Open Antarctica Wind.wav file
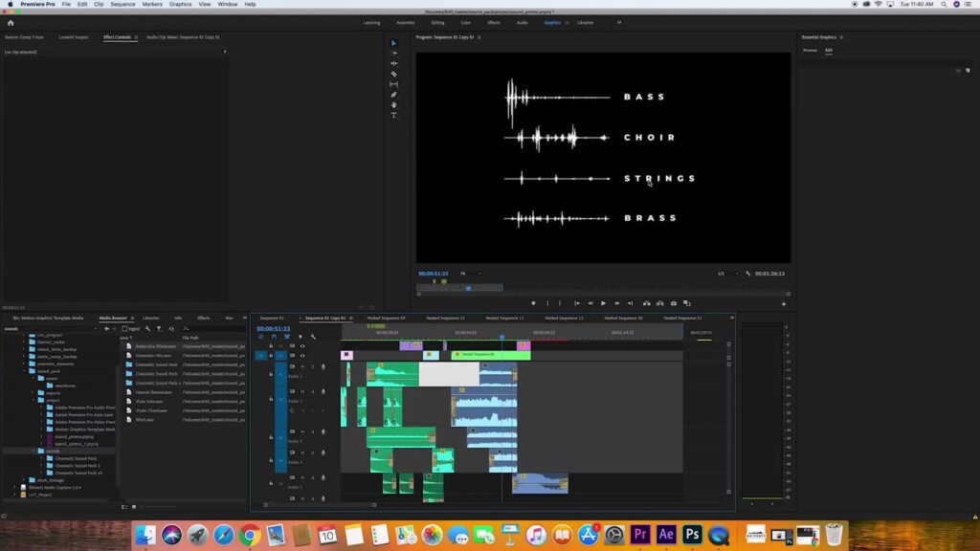980x551 pixels. point(155,346)
